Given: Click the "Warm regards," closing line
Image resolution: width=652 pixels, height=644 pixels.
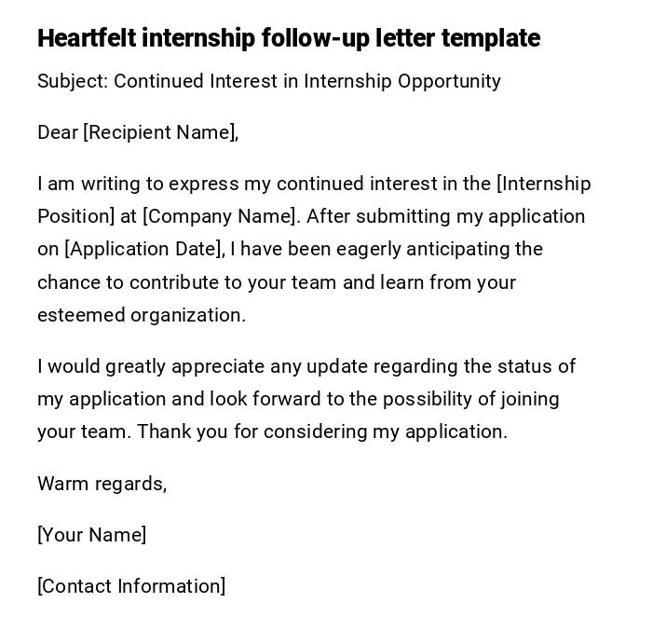Looking at the screenshot, I should coord(102,484).
